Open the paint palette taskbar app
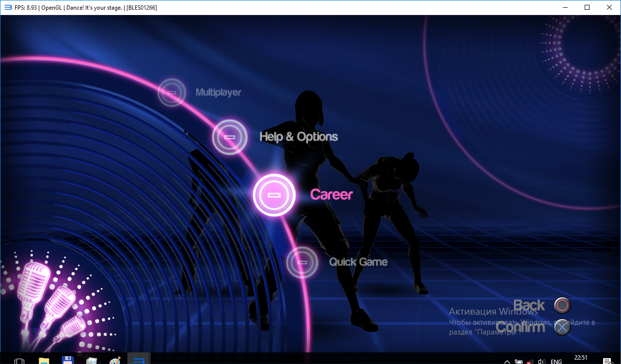Screen dimensions: 621x364 pos(115,361)
